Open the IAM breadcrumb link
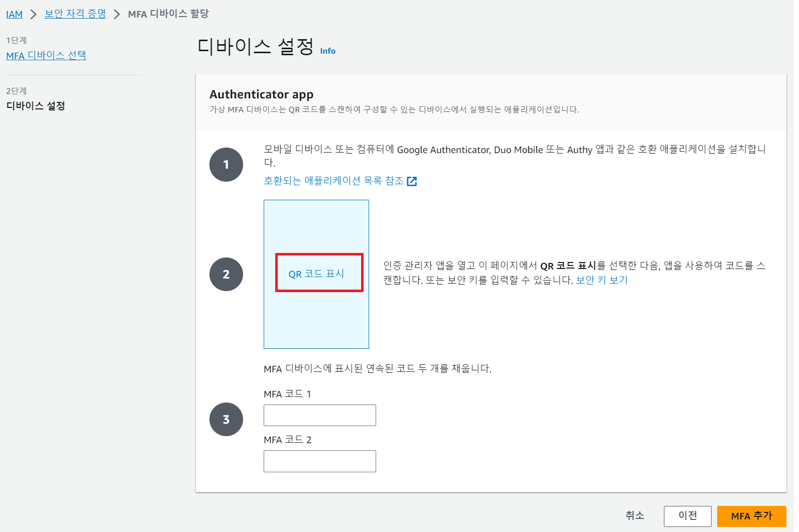 [14, 14]
